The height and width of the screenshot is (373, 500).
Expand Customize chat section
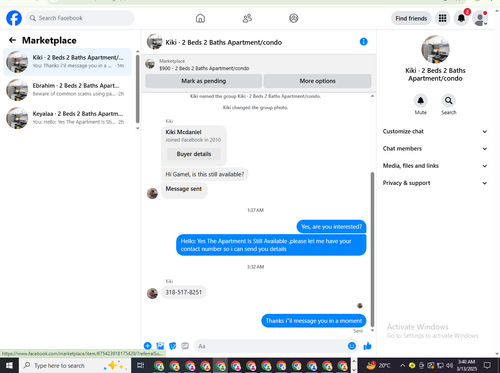click(435, 131)
